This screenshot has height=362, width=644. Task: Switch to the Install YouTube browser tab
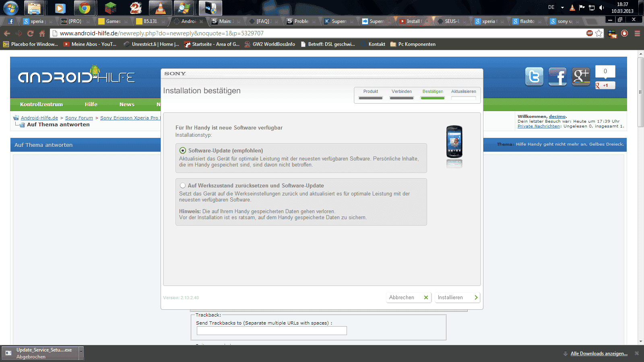[x=413, y=21]
